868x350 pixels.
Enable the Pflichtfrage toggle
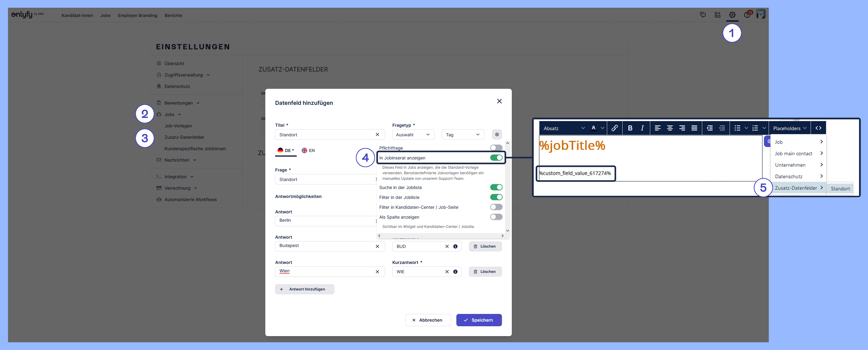[496, 148]
